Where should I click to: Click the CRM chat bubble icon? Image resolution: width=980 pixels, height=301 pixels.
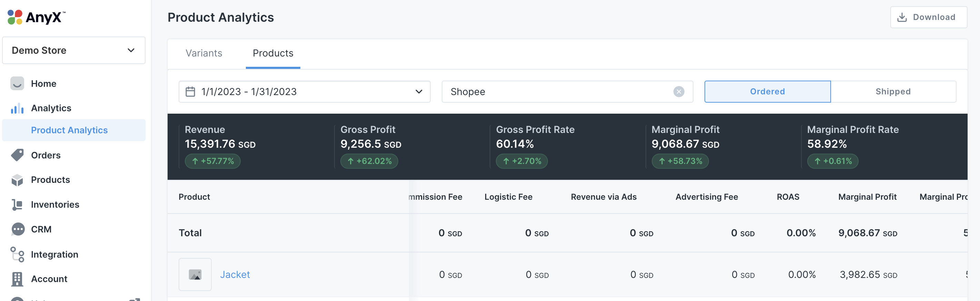(x=18, y=229)
